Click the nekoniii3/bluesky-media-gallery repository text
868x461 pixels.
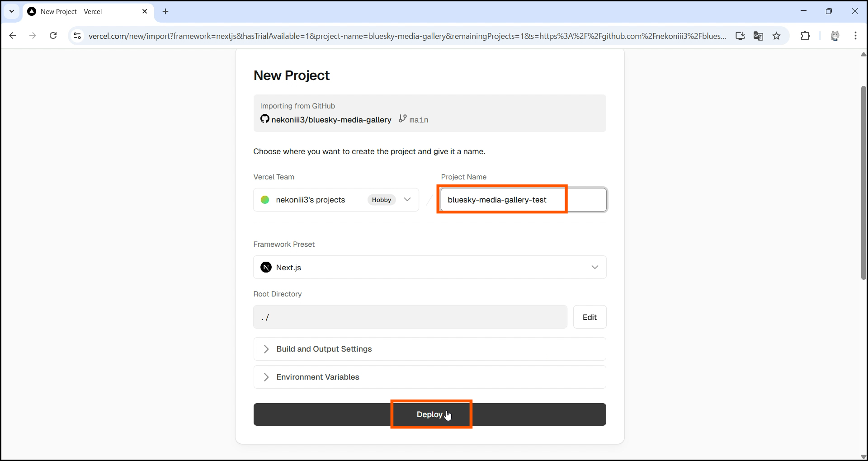click(x=331, y=120)
